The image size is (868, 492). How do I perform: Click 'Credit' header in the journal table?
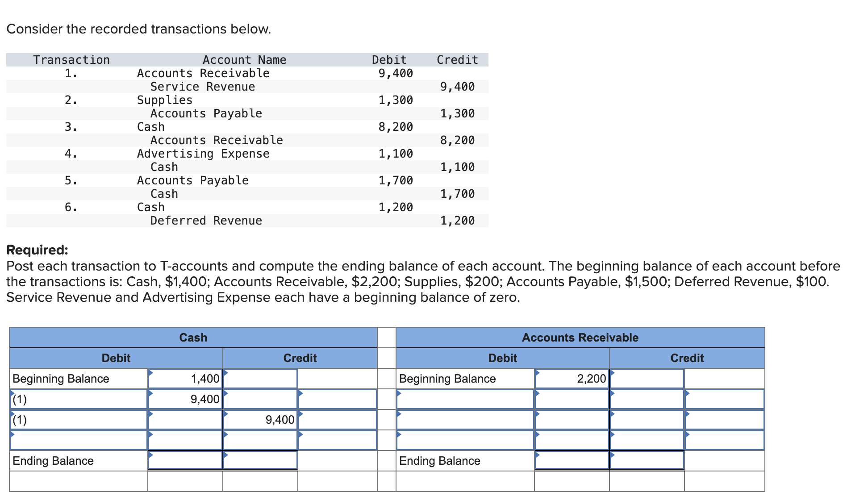(x=457, y=60)
